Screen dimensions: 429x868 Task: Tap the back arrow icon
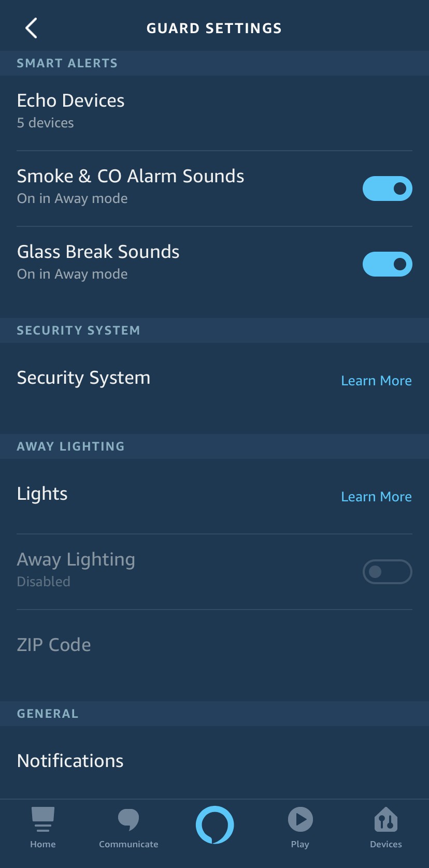[x=31, y=28]
